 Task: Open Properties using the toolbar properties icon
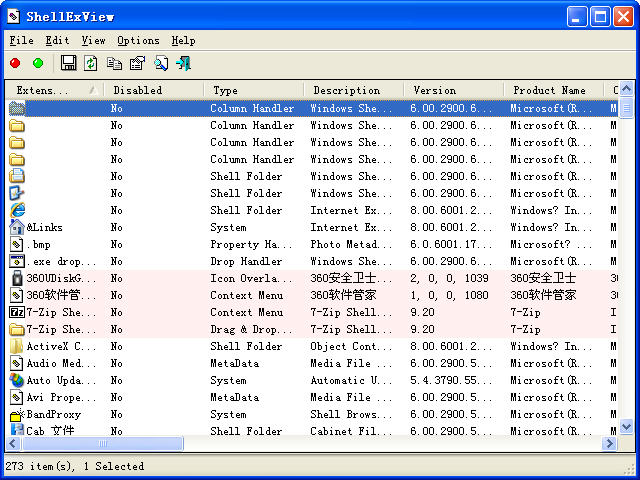137,63
